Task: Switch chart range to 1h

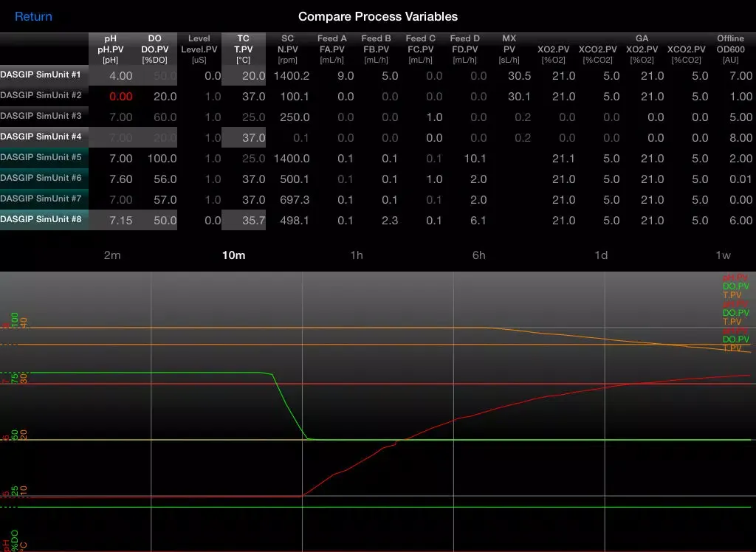Action: click(x=357, y=255)
